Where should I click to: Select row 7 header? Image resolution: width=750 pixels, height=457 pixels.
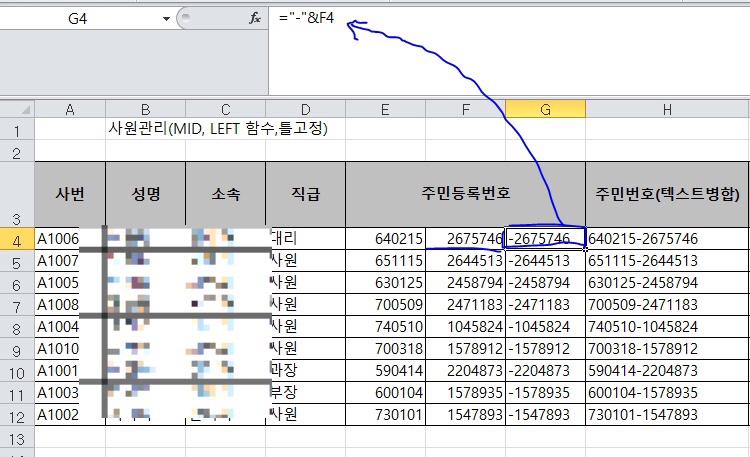pyautogui.click(x=17, y=305)
